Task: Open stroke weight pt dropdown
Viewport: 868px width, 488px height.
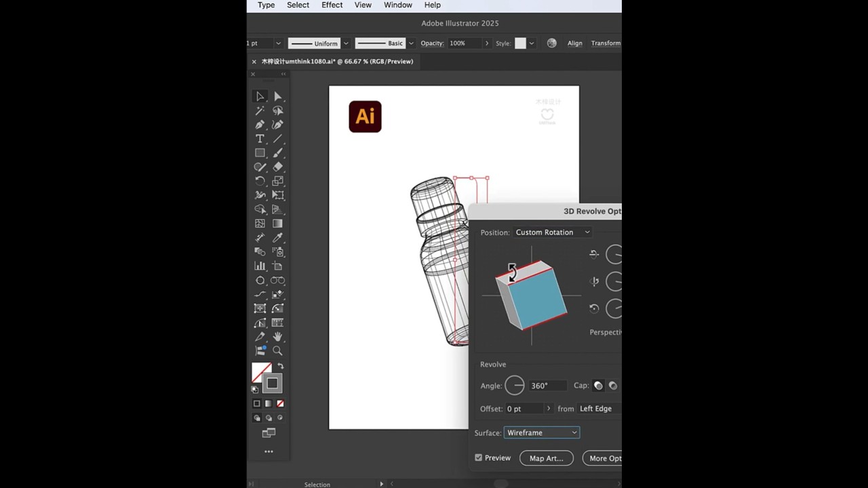Action: pyautogui.click(x=278, y=43)
